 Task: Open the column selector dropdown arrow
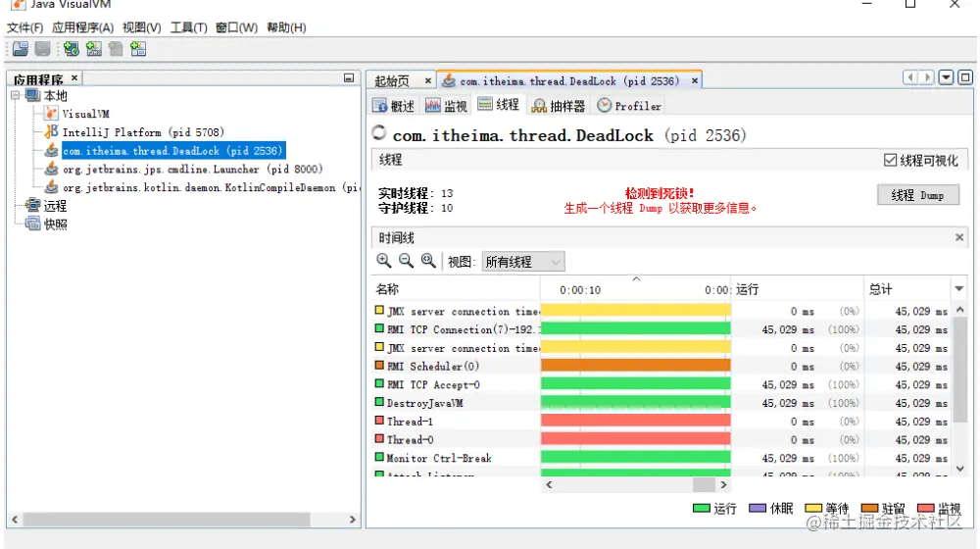click(x=958, y=289)
